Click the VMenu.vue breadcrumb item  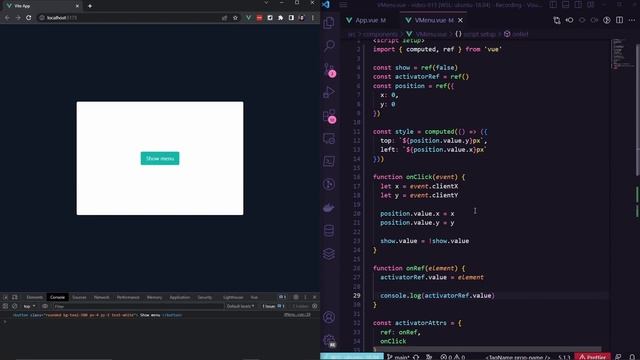tap(431, 34)
